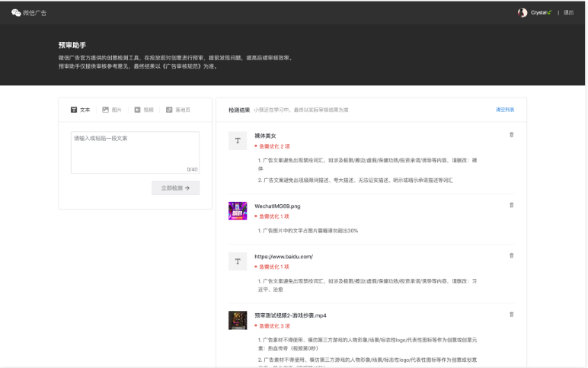Switch to the 视频 video tab

point(144,110)
